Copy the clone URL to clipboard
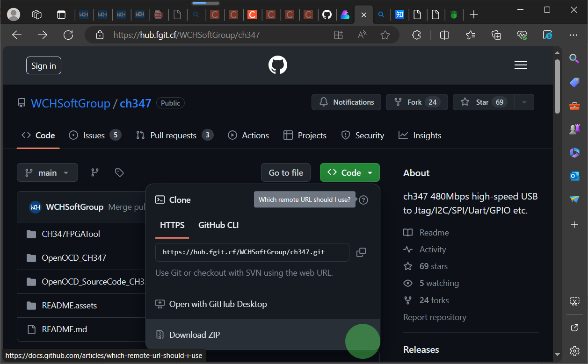Image resolution: width=588 pixels, height=364 pixels. click(361, 252)
